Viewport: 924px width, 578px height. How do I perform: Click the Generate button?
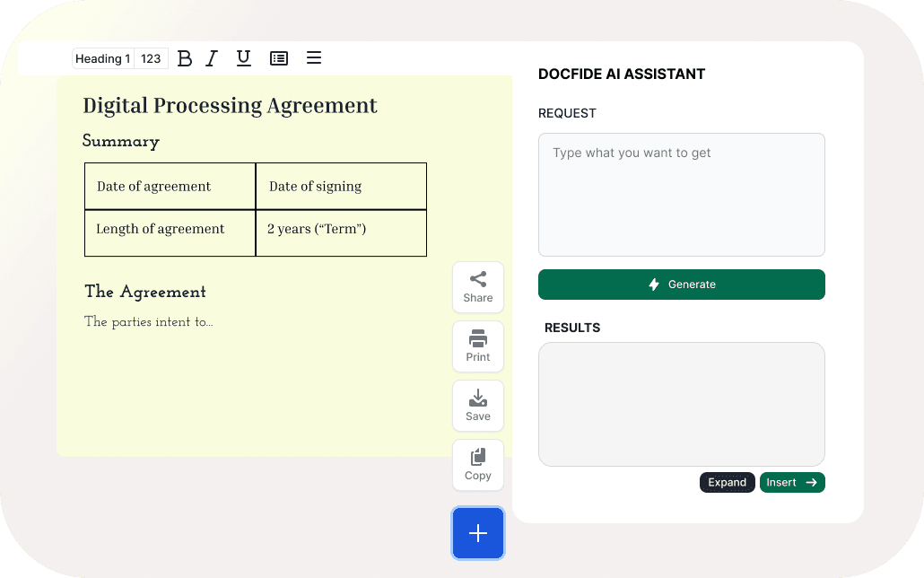pos(681,284)
